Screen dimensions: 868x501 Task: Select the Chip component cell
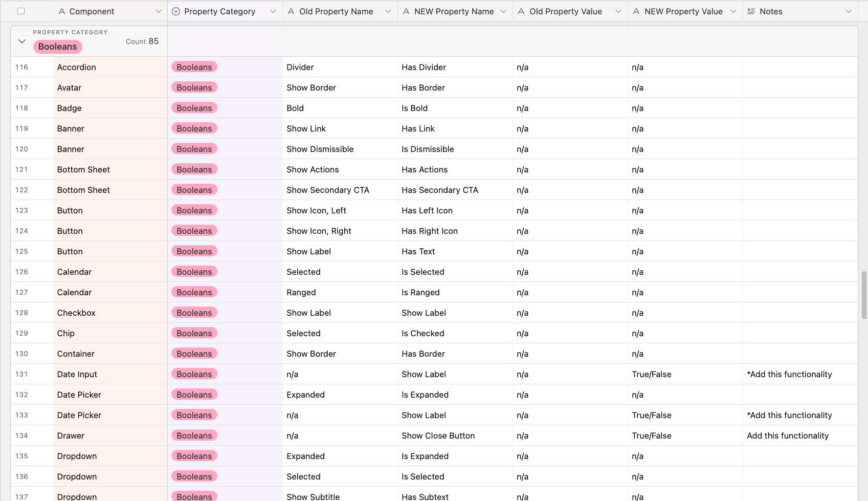(110, 333)
